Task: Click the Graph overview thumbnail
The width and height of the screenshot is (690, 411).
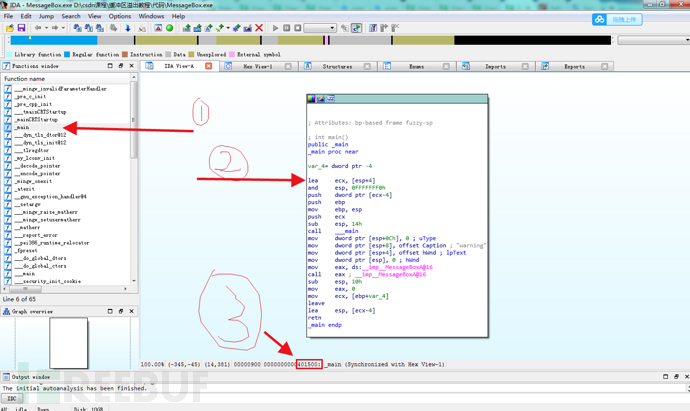Action: 69,343
